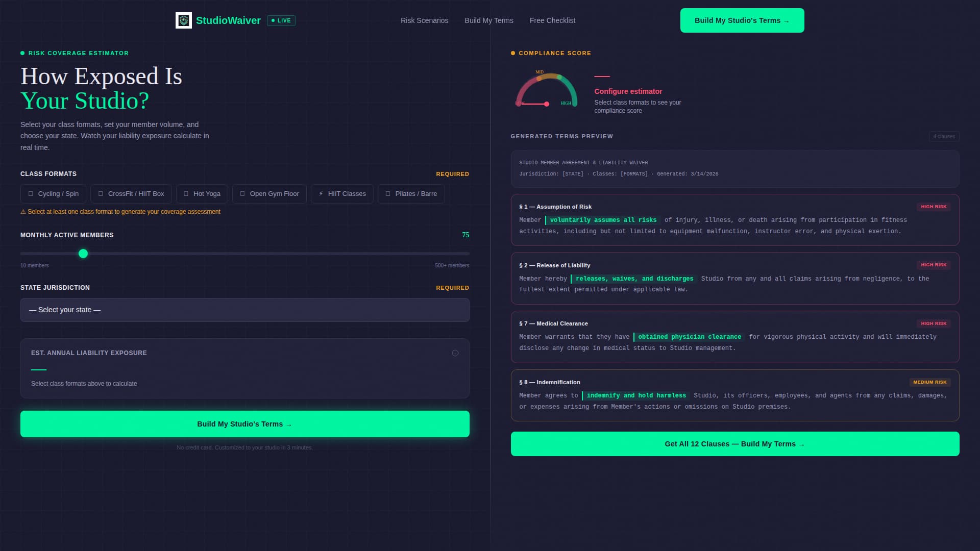Click highlighted 'releases, waives, and discharges' phrase
The image size is (980, 551).
(x=634, y=279)
